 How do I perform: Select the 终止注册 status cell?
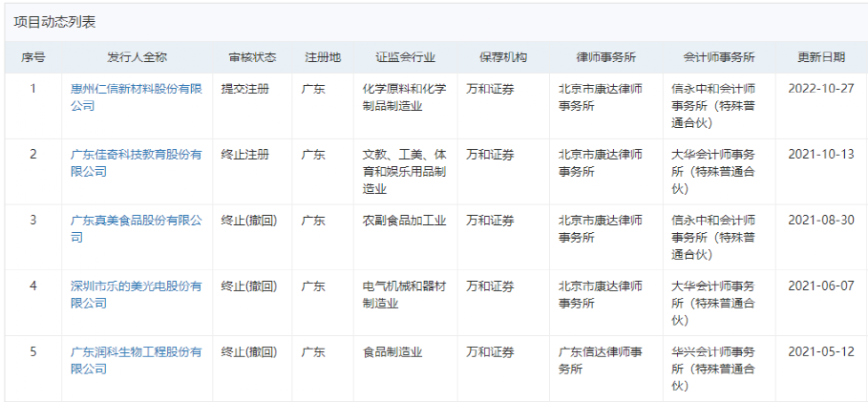tap(245, 155)
